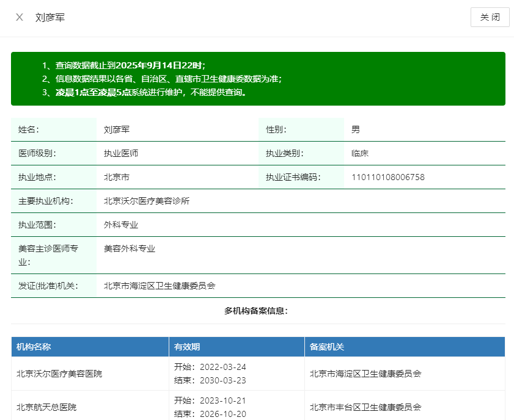Click the 有效期 column header
The image size is (514, 420).
(187, 347)
